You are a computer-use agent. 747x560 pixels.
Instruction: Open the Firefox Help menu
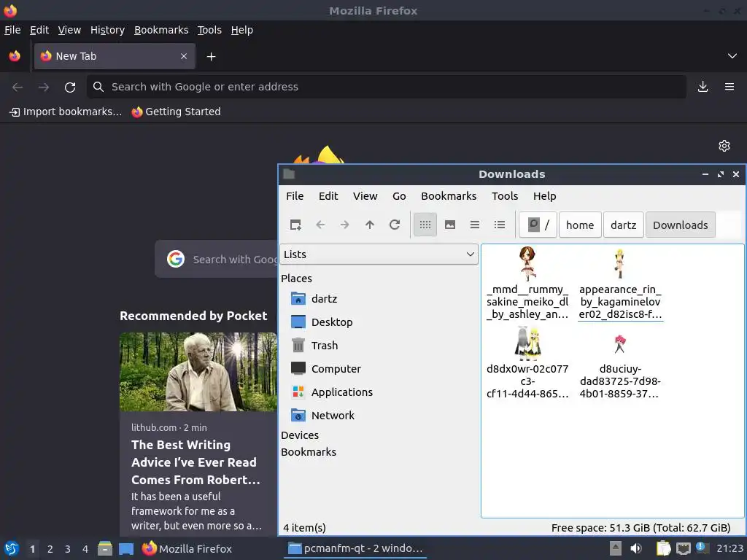click(x=242, y=30)
